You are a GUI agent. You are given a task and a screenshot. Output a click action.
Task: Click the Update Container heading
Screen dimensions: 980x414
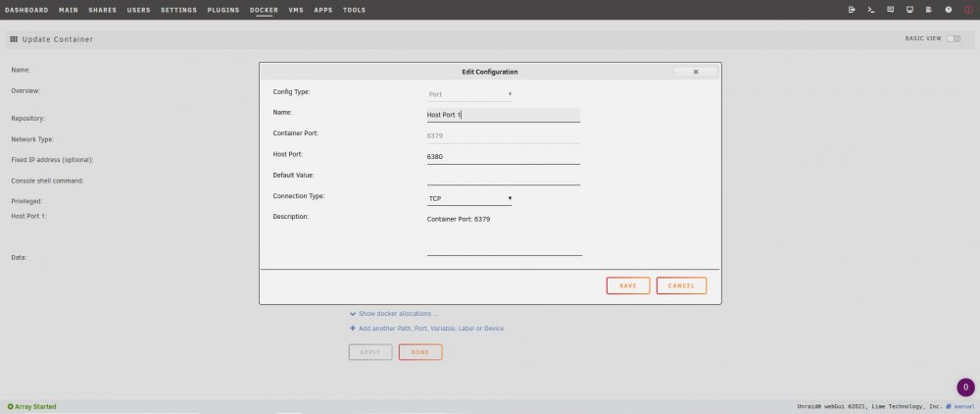tap(58, 39)
